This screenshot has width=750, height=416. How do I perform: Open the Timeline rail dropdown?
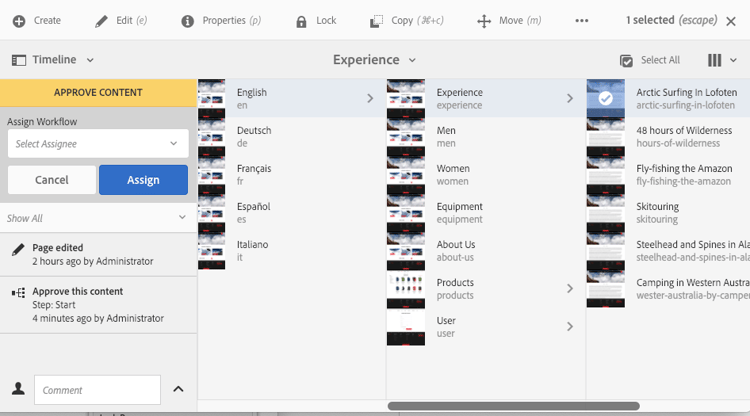[x=53, y=60]
